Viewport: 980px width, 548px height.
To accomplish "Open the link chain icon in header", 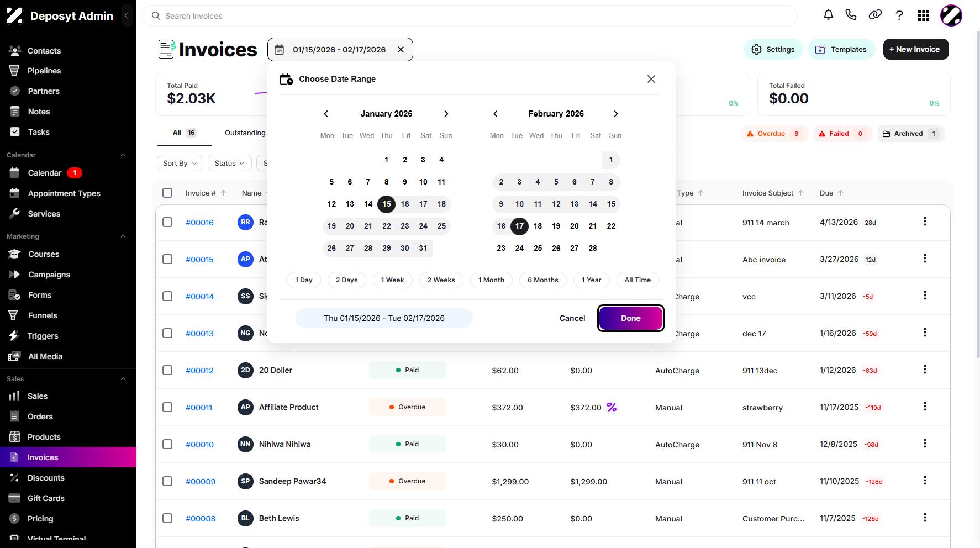I will (875, 15).
